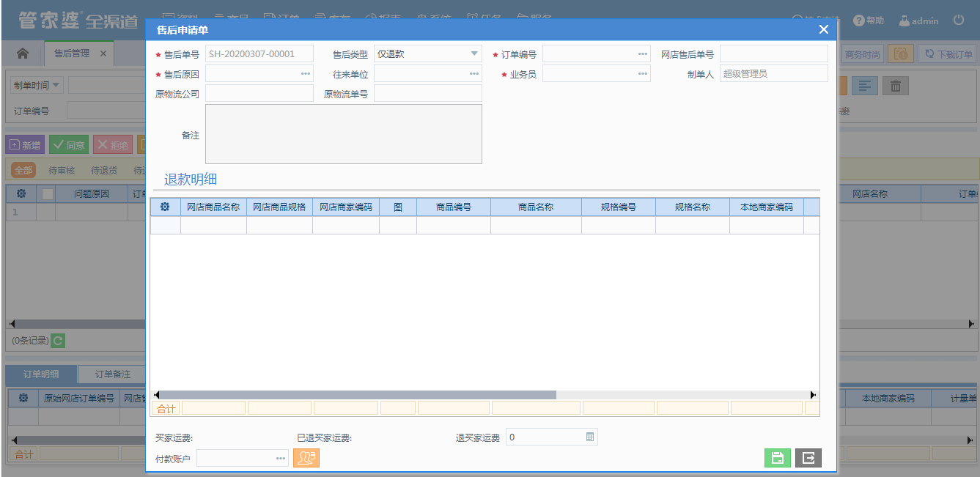Click the ellipsis in the 往来单位 field
This screenshot has height=477, width=980.
point(474,74)
